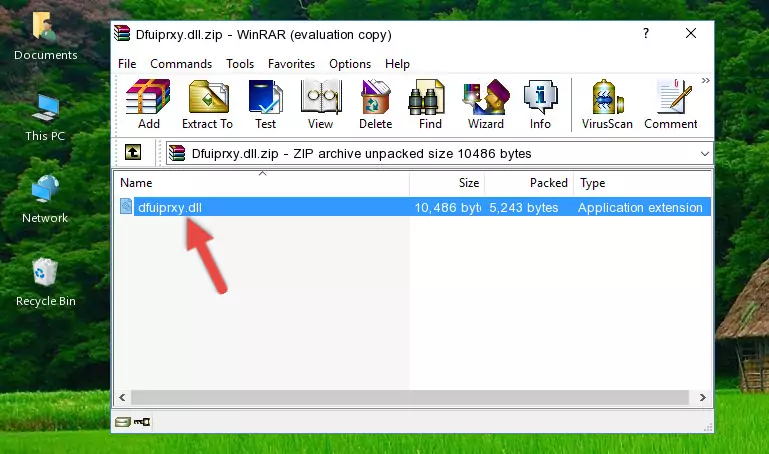Sort file list by Type column
Screen dimensions: 769x454
(642, 183)
